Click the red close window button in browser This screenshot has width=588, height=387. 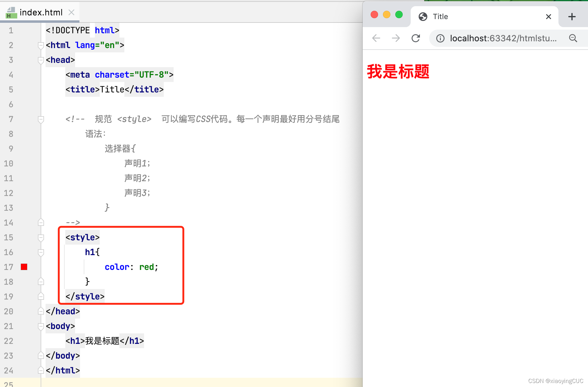pos(374,14)
